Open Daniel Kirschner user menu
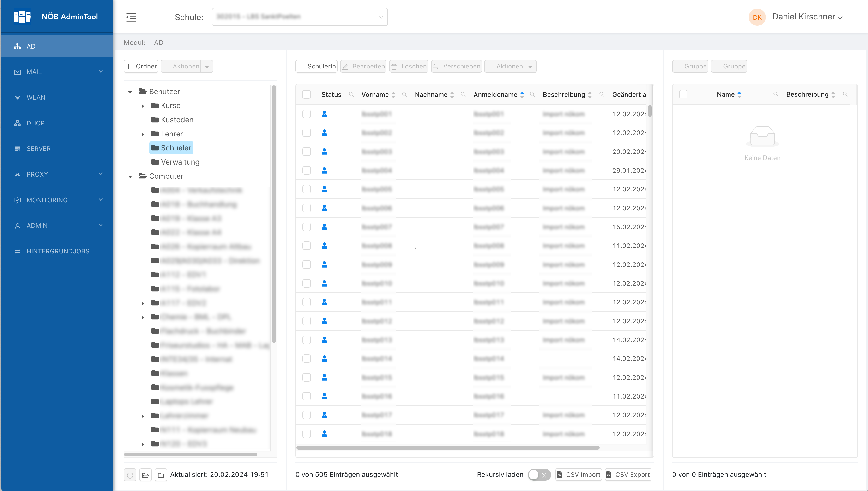 coord(807,17)
